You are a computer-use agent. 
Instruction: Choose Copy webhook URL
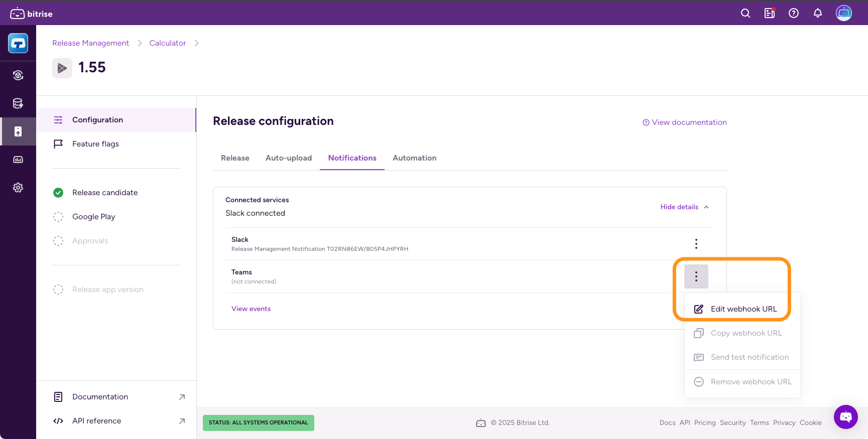click(x=742, y=333)
